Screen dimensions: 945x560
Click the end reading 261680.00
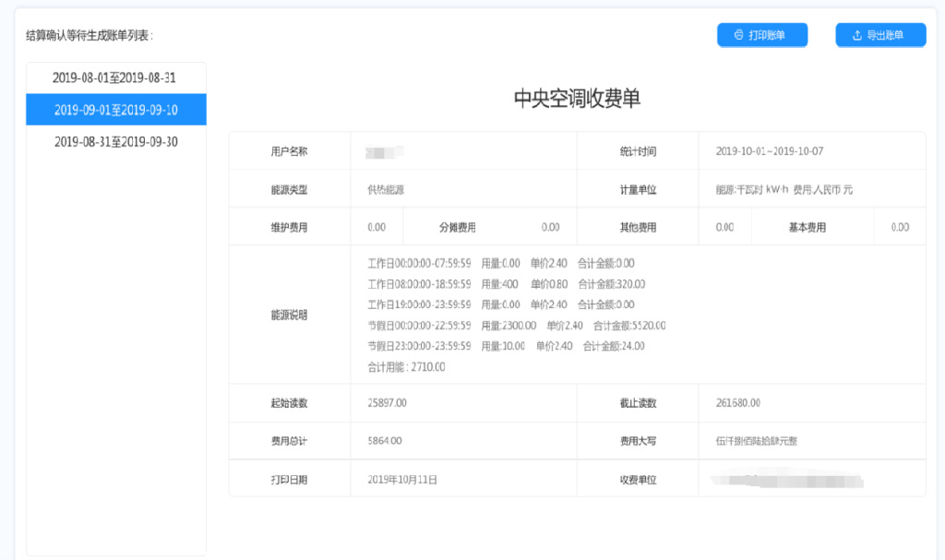(737, 402)
